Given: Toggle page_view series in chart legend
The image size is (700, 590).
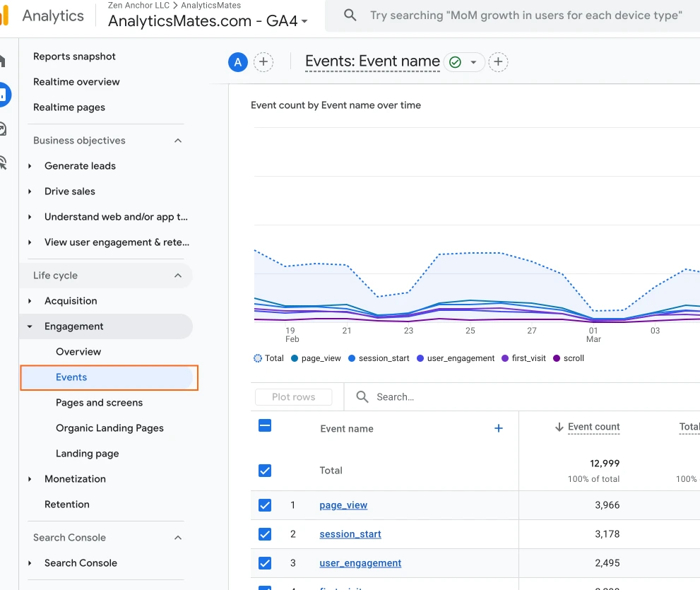Looking at the screenshot, I should pyautogui.click(x=316, y=358).
